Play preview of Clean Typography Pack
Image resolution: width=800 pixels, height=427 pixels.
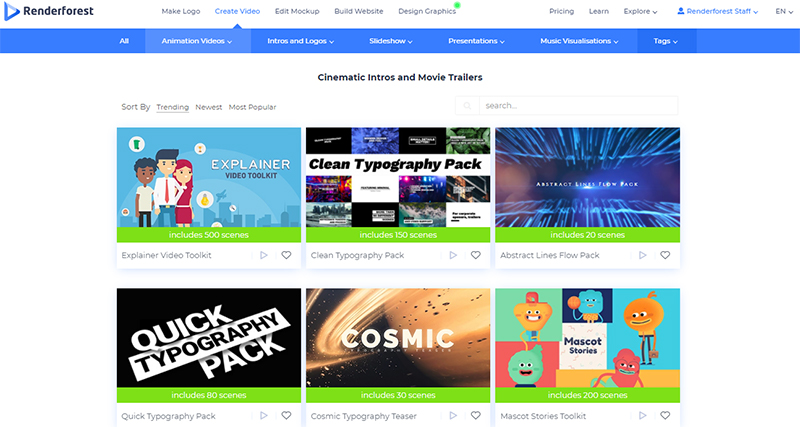[453, 255]
